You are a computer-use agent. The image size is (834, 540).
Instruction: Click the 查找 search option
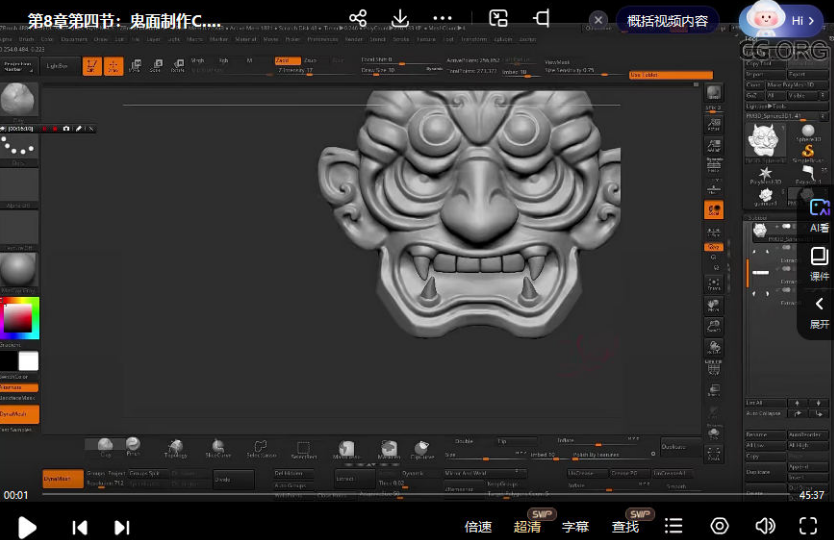click(x=625, y=527)
